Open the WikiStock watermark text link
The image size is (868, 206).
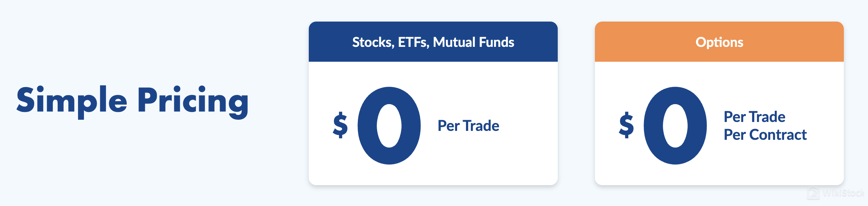click(843, 193)
